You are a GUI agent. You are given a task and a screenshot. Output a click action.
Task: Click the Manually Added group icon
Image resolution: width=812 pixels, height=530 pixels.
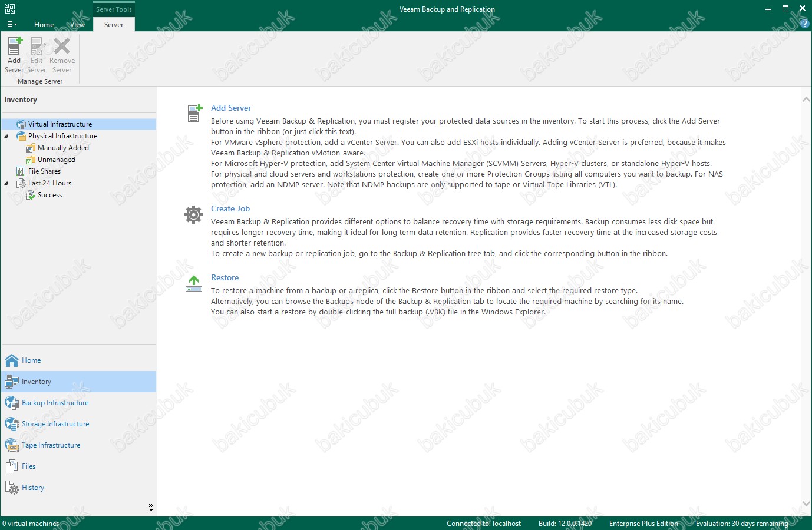pyautogui.click(x=31, y=148)
